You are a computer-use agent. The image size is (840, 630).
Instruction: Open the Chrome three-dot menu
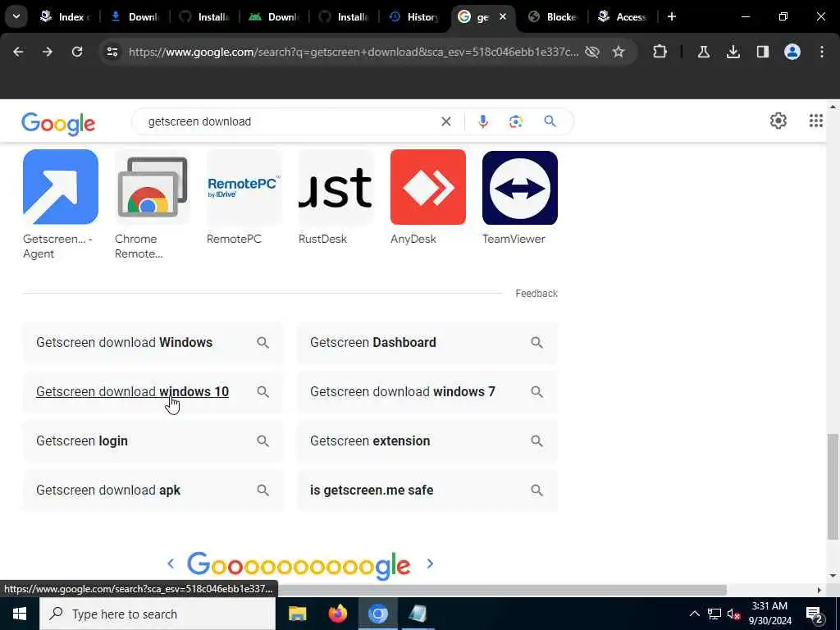click(821, 52)
